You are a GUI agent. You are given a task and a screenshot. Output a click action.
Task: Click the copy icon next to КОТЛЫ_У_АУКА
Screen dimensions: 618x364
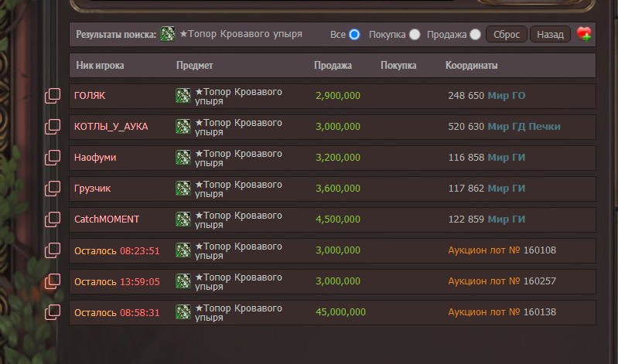click(53, 127)
